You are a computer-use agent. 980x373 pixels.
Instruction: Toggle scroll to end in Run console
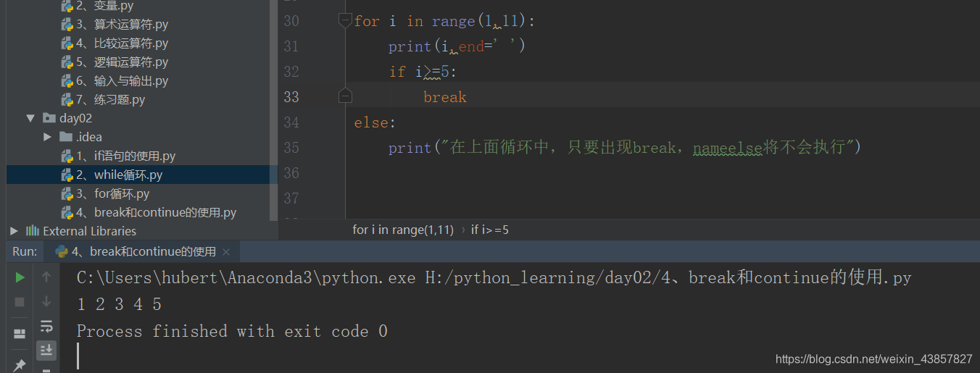point(46,350)
